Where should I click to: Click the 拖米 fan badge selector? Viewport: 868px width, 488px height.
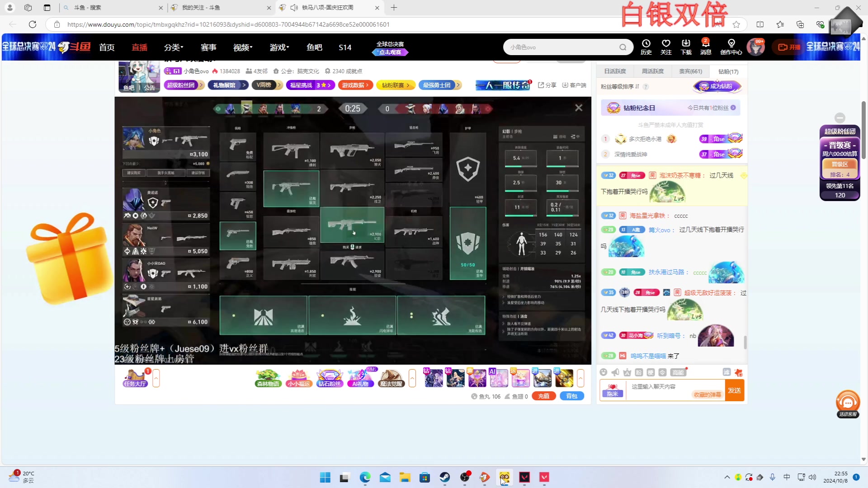tap(612, 390)
